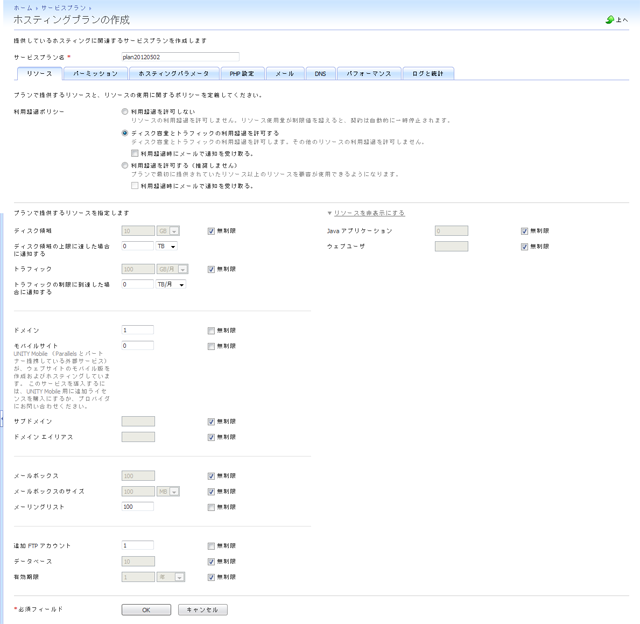Open TB/月 unit dropdown for traffic notification
Image resolution: width=640 pixels, height=624 pixels.
(x=171, y=284)
